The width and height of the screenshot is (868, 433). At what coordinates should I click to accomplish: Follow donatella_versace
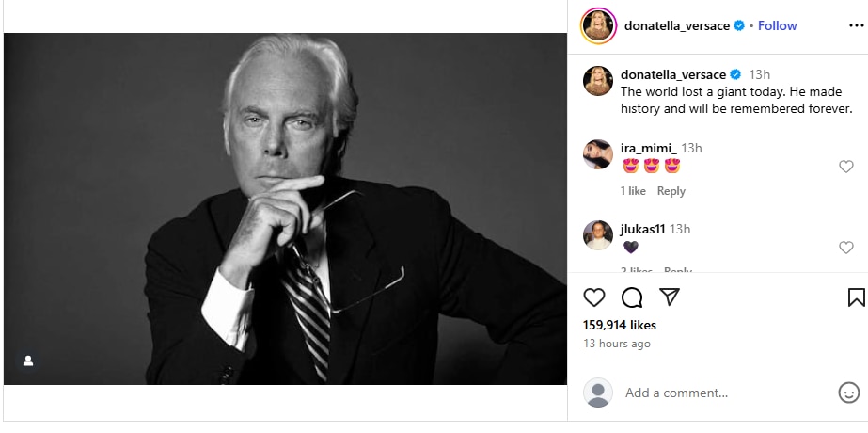[x=777, y=25]
